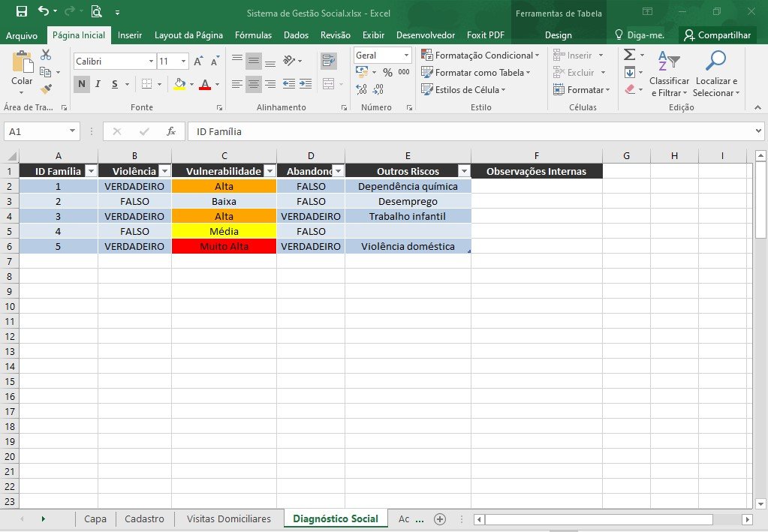
Task: Switch to the Cadastro sheet tab
Action: pos(144,518)
